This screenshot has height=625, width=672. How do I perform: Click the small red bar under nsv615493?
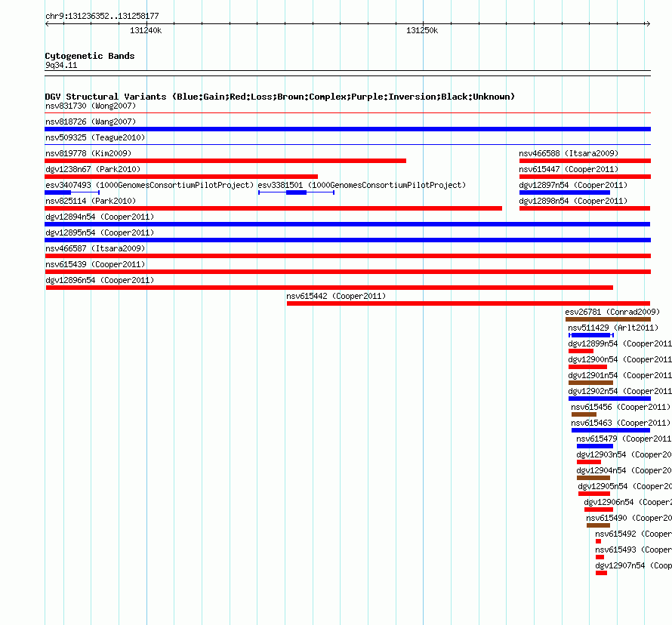600,557
